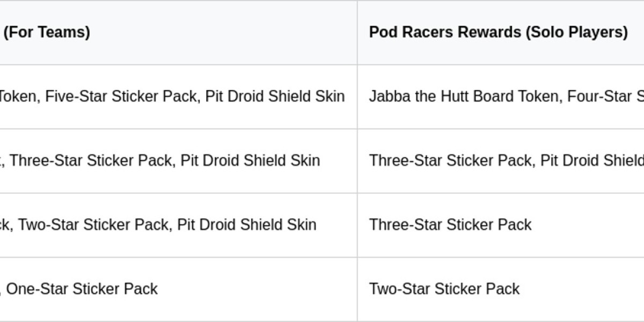Click solo cell containing only "Three-Star Sticker Pack"
The height and width of the screenshot is (322, 644).
[450, 224]
